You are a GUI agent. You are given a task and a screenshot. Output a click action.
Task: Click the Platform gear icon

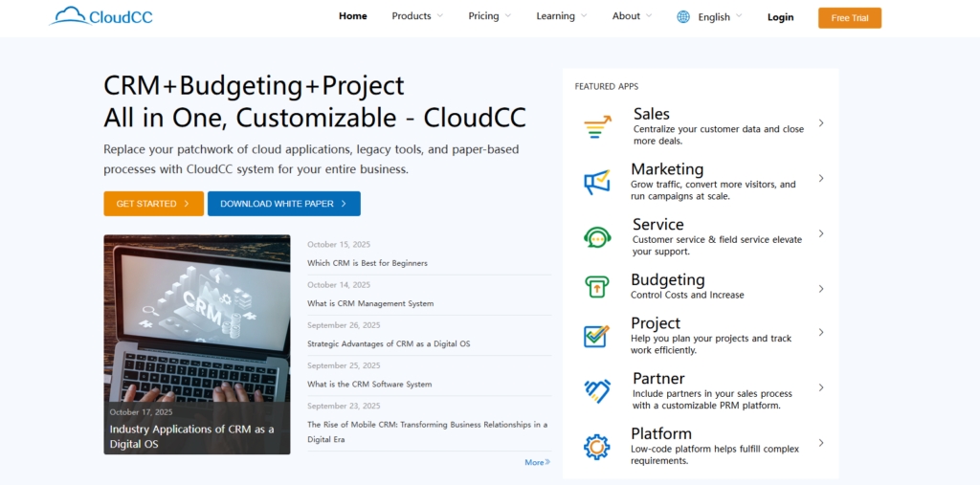coord(597,446)
